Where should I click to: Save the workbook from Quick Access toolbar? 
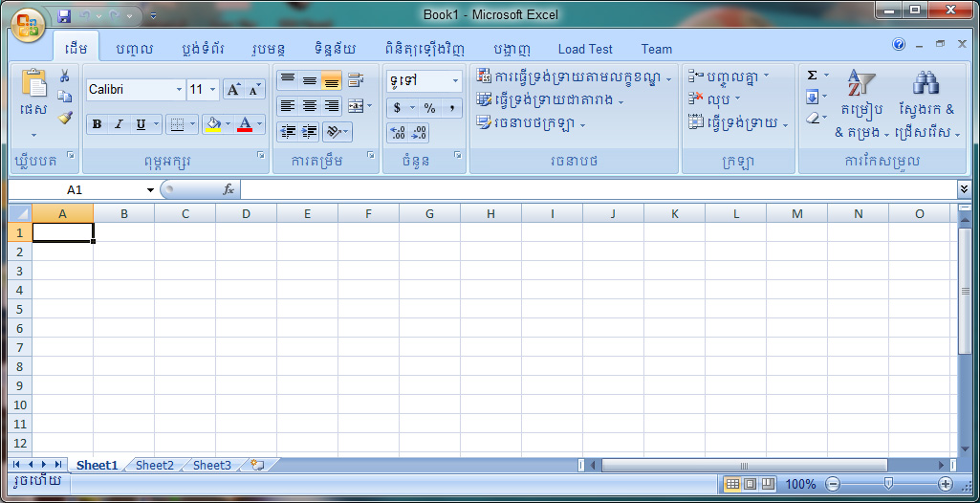tap(64, 15)
